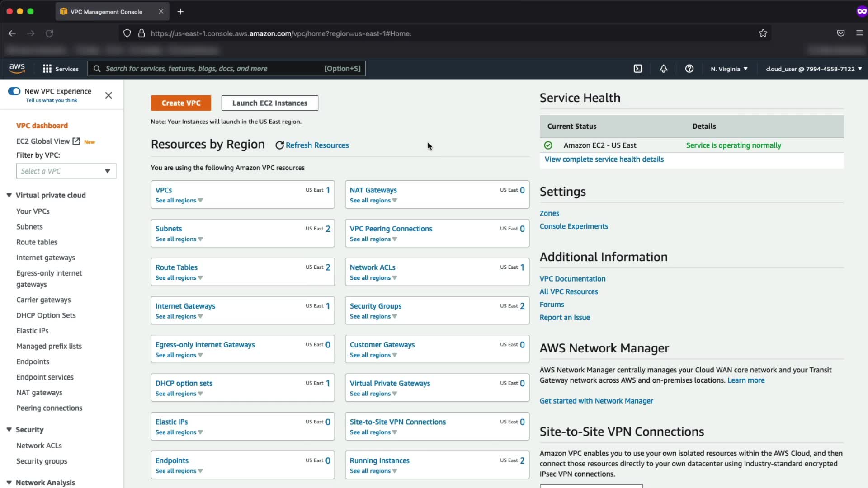Open AWS CloudShell terminal icon
The width and height of the screenshot is (868, 488).
637,69
